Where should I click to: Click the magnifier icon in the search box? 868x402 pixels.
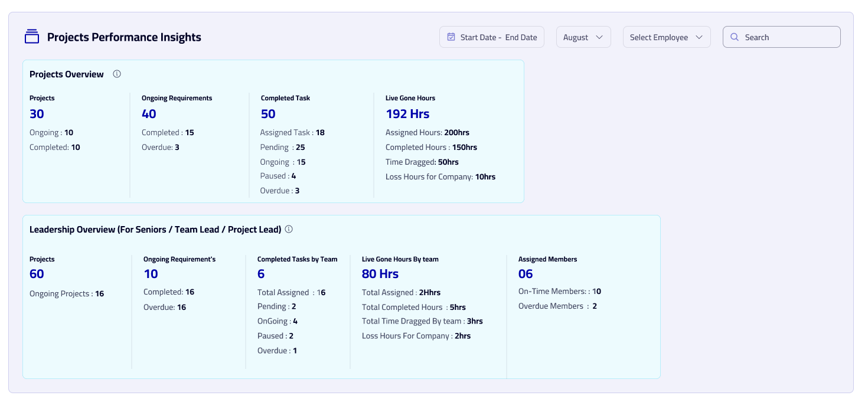[x=735, y=37]
